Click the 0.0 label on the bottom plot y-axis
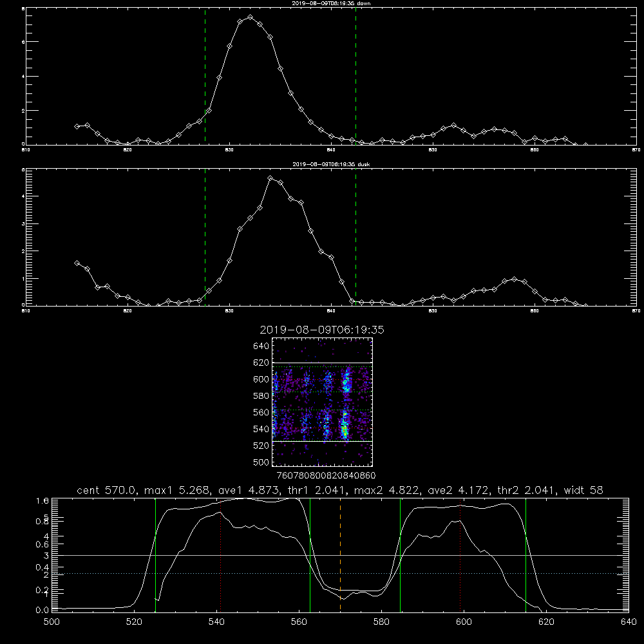Viewport: 644px width, 644px height. (x=43, y=611)
